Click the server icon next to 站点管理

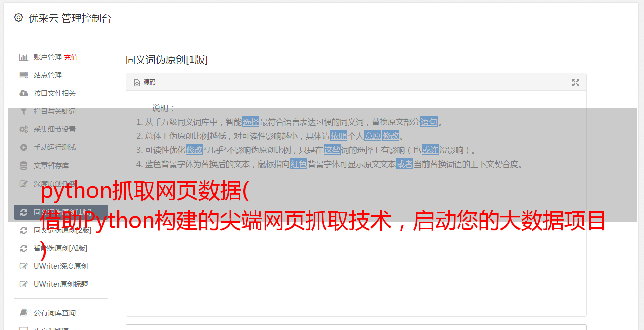pyautogui.click(x=23, y=75)
